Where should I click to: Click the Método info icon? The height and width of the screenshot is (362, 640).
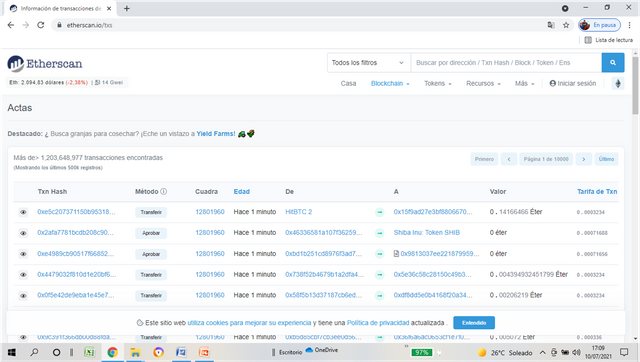coord(164,191)
